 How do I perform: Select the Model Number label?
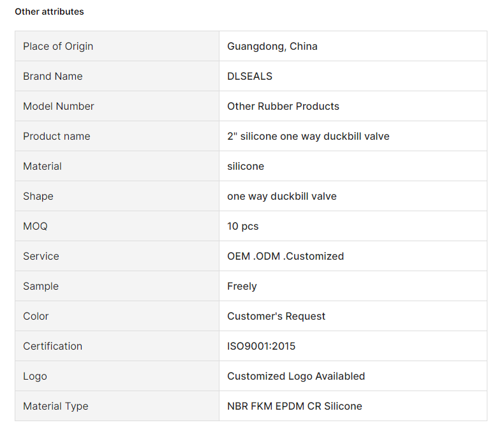click(x=59, y=106)
